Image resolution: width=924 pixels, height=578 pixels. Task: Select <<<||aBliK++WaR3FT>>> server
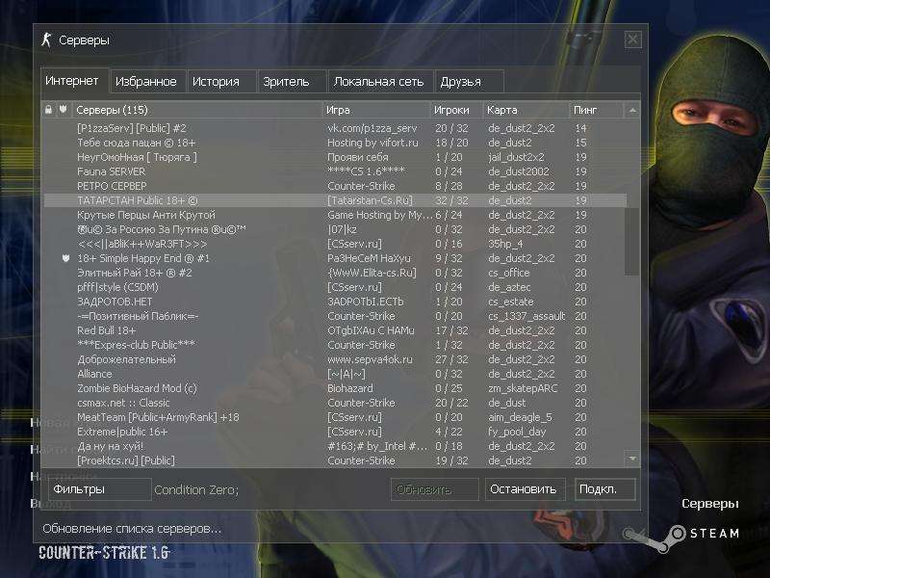pos(335,244)
